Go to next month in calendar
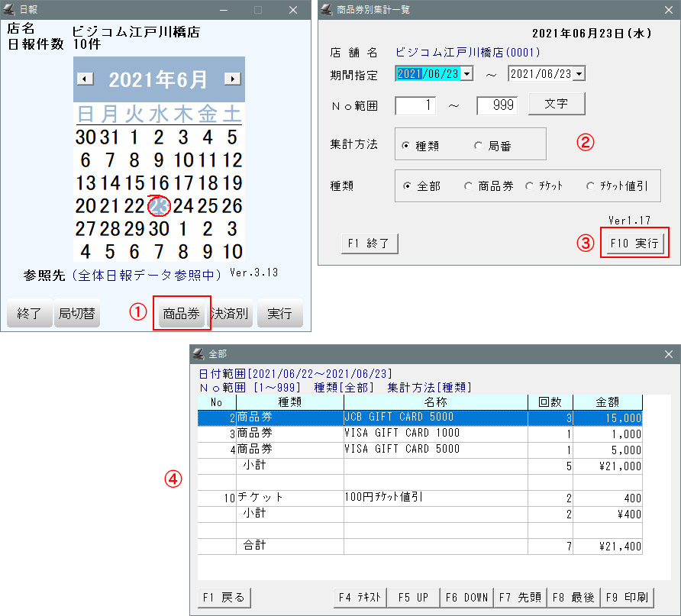The width and height of the screenshot is (681, 616). pyautogui.click(x=232, y=79)
